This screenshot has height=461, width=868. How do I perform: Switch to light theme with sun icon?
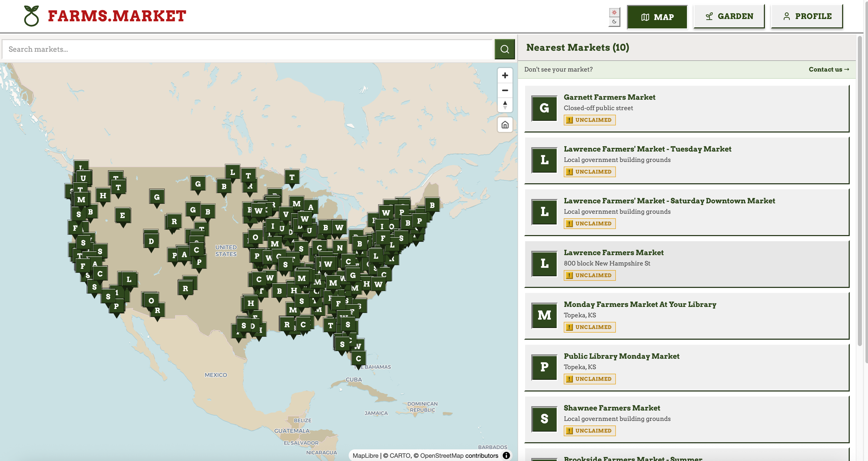[614, 12]
